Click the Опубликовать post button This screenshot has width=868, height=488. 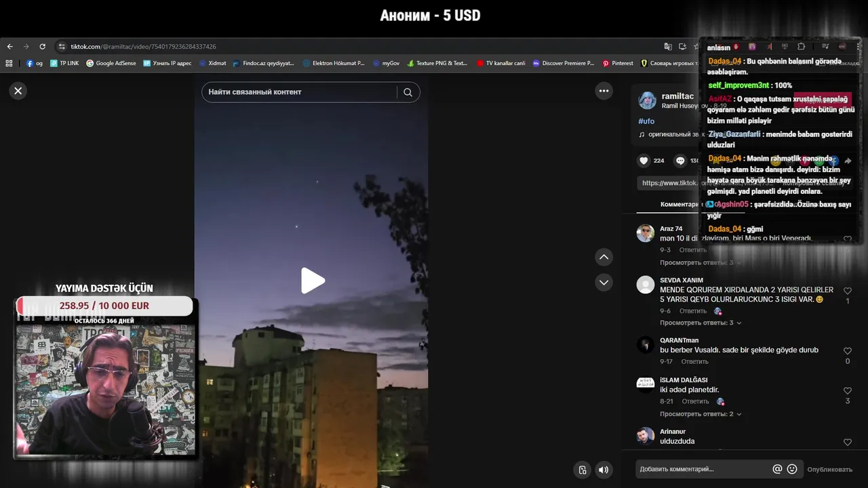pos(830,469)
